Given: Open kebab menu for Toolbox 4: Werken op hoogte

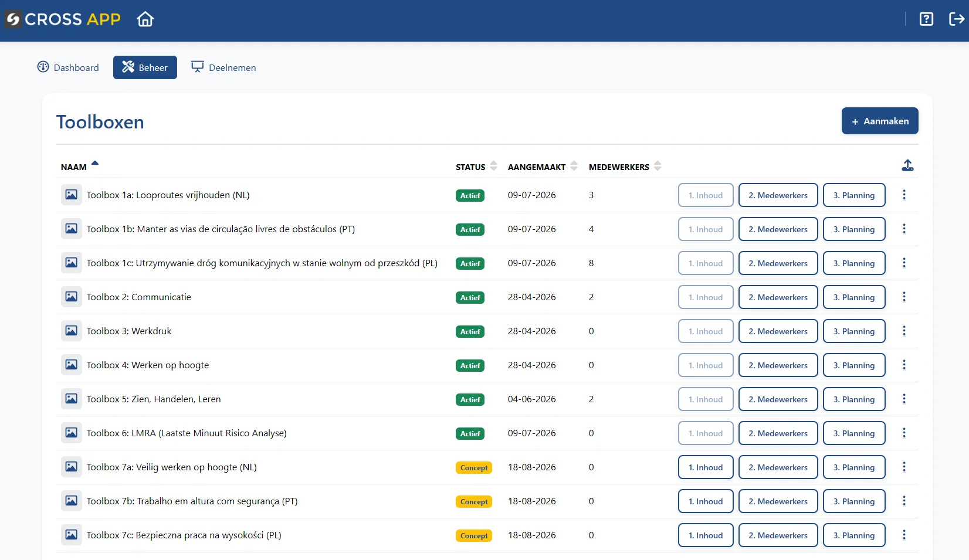Looking at the screenshot, I should coord(904,365).
